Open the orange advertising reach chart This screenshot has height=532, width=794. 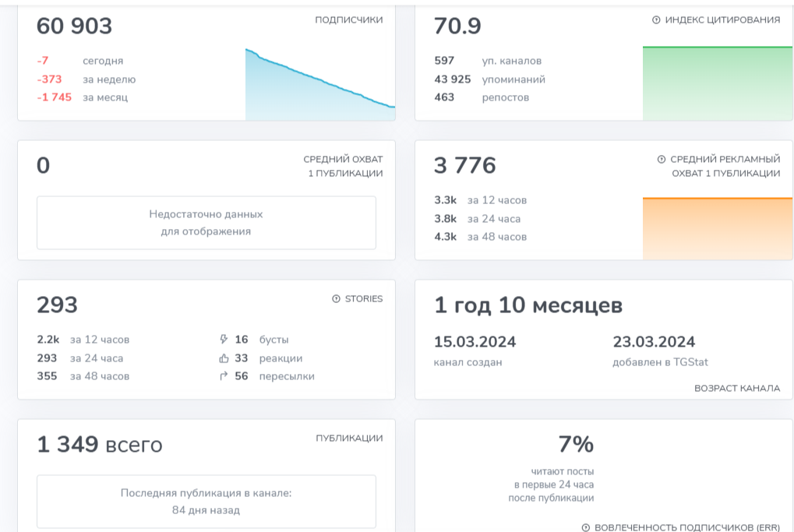(x=717, y=228)
